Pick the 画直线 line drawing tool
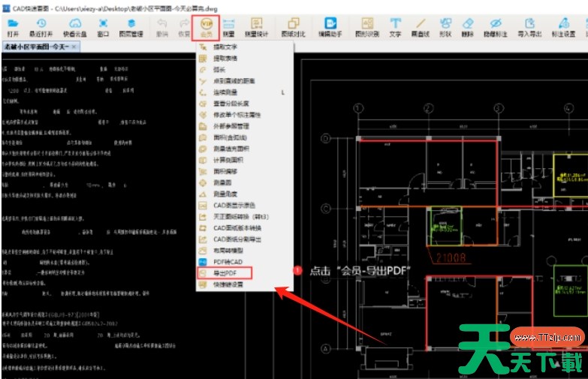Screen dimensions: 588x379 pyautogui.click(x=421, y=28)
